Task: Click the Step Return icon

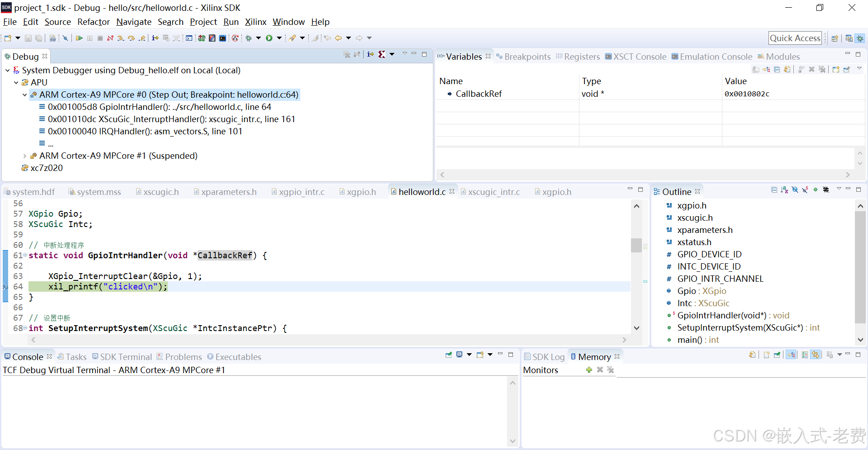Action: pos(142,38)
